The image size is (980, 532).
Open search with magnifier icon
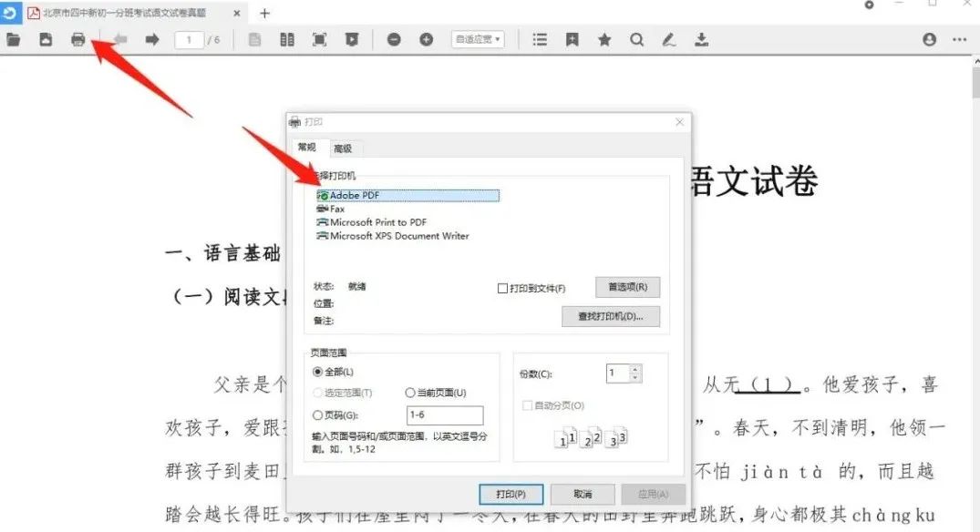point(637,40)
